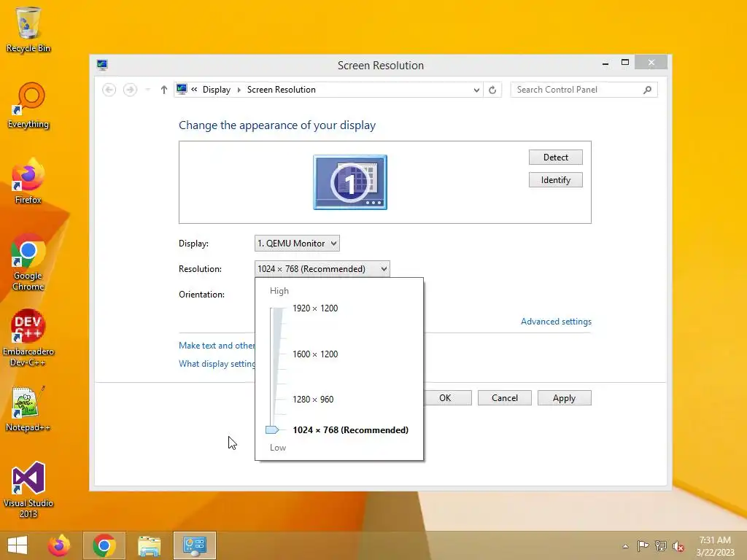Go up one level in Control Panel

[x=164, y=90]
